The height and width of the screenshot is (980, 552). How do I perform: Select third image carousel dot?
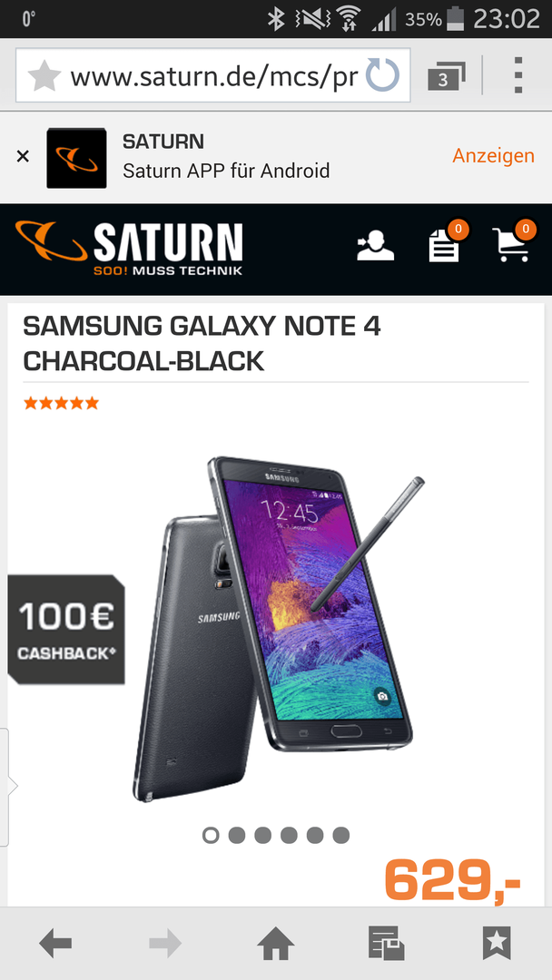(262, 835)
